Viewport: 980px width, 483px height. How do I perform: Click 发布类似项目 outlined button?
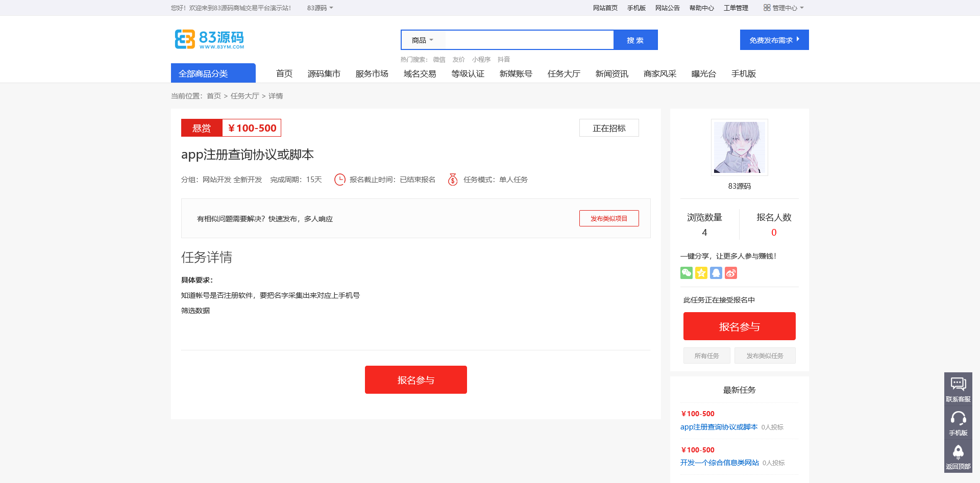609,218
